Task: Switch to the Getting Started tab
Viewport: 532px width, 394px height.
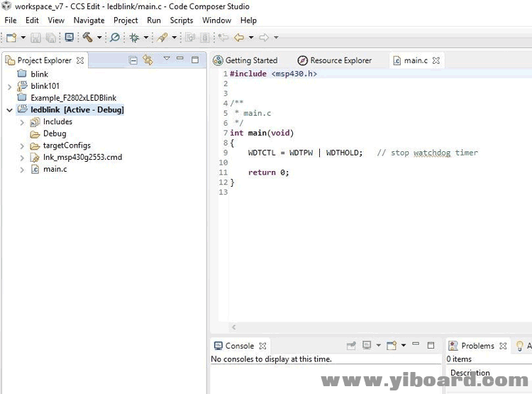Action: (245, 60)
